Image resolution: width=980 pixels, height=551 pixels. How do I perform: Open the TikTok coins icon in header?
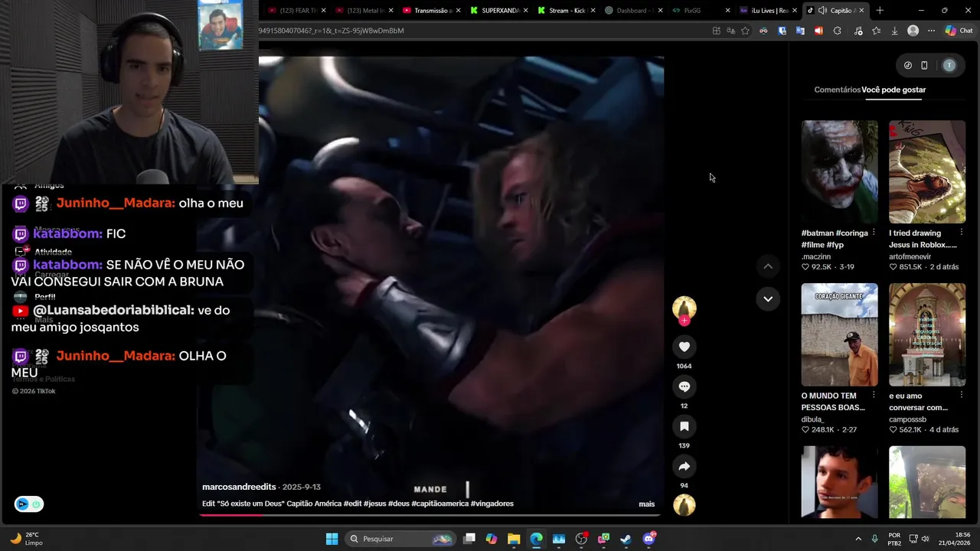click(908, 65)
